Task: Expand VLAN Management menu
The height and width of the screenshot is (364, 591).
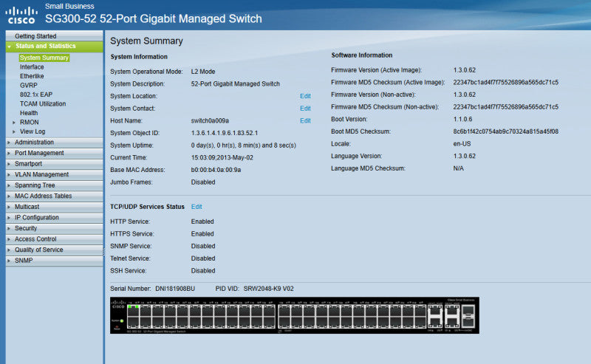Action: tap(54, 174)
